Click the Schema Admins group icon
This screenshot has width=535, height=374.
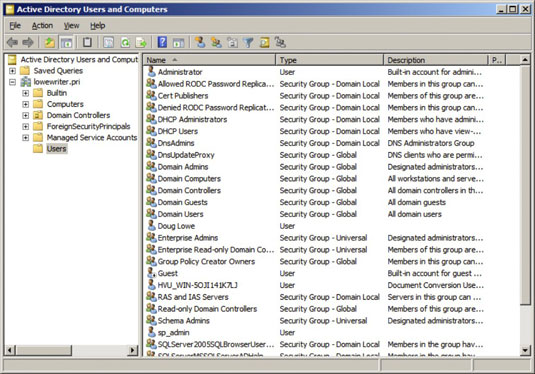point(151,320)
